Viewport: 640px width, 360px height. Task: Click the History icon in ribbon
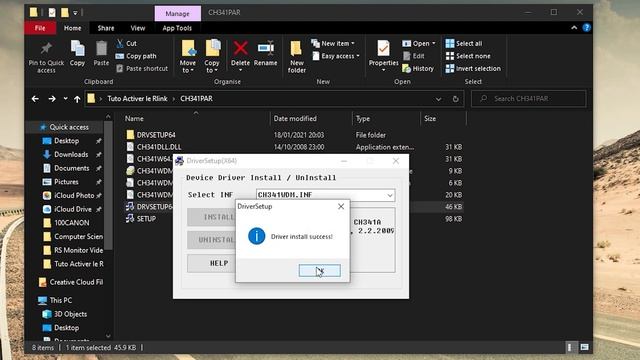418,69
